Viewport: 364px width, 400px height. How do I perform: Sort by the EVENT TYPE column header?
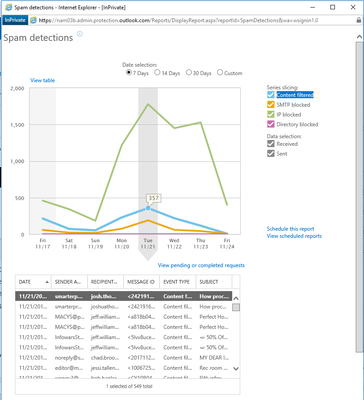[x=176, y=282]
